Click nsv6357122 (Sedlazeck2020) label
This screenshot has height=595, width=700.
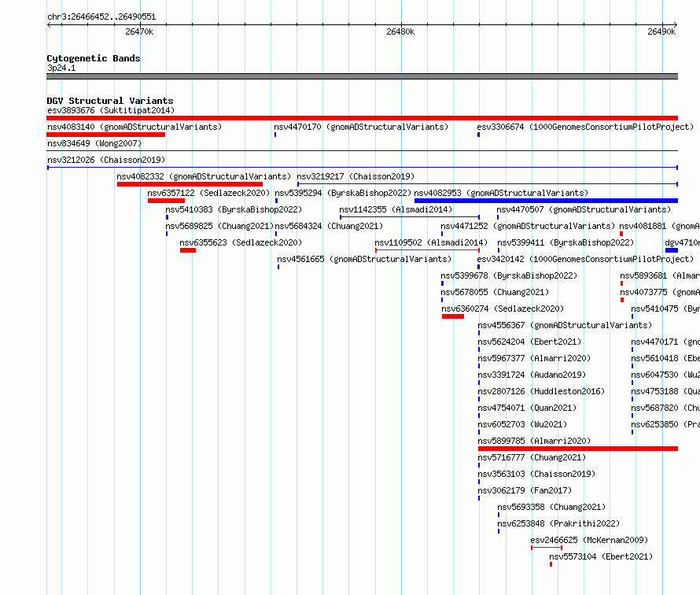(208, 193)
